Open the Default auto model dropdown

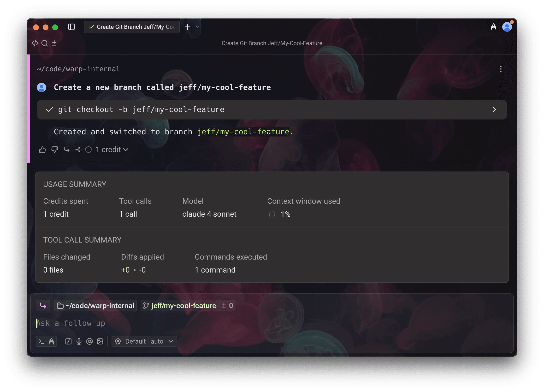click(x=144, y=341)
